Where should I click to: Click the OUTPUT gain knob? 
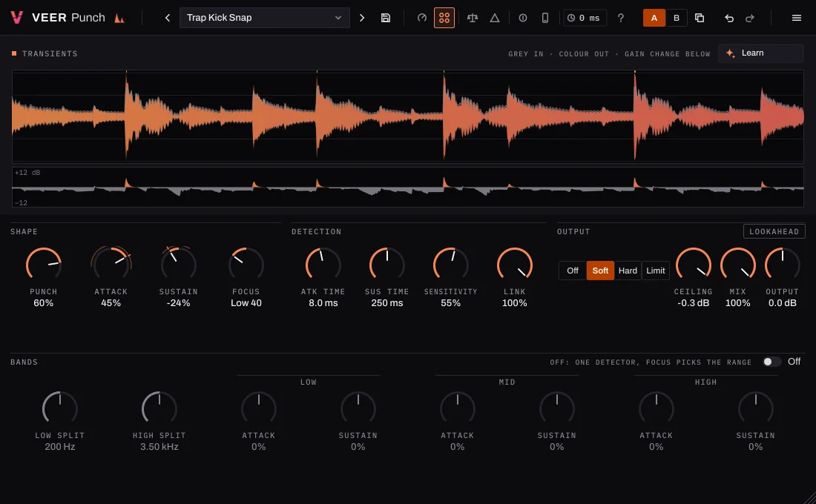point(782,265)
